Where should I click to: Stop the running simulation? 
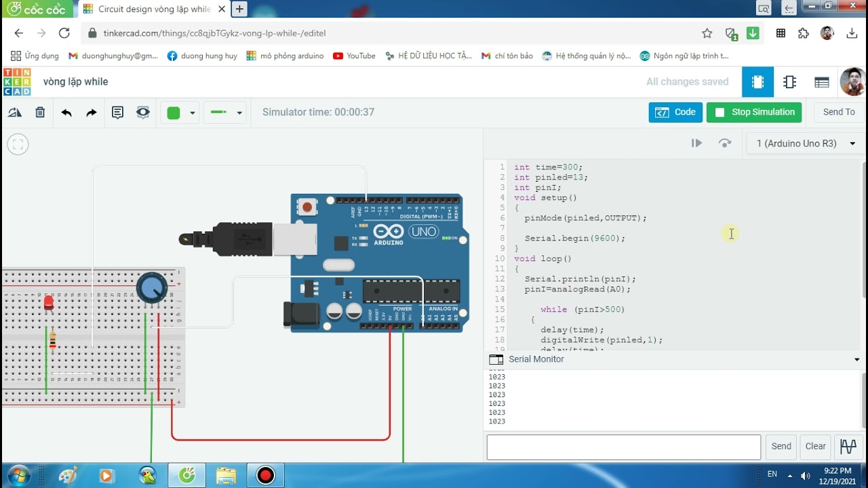pos(754,113)
